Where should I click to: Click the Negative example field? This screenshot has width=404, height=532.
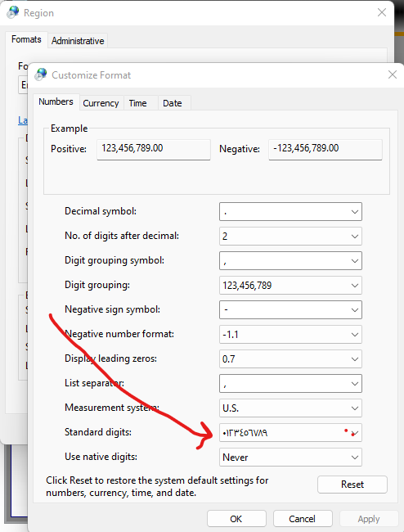coord(325,149)
